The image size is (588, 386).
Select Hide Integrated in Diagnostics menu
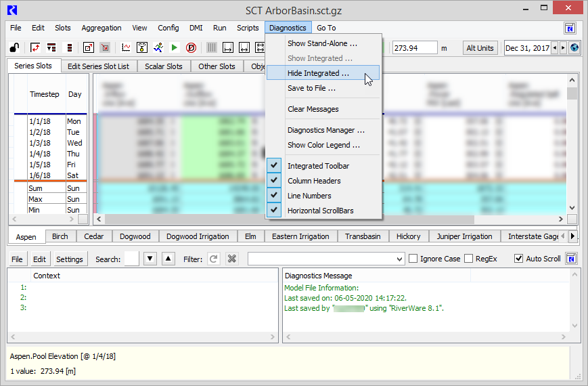(x=318, y=73)
